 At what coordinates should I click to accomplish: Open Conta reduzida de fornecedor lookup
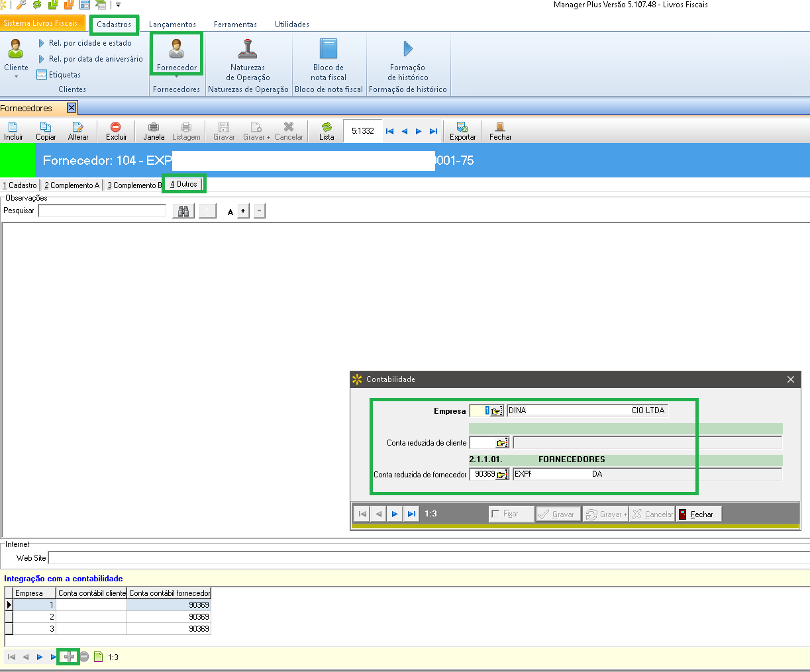point(502,475)
